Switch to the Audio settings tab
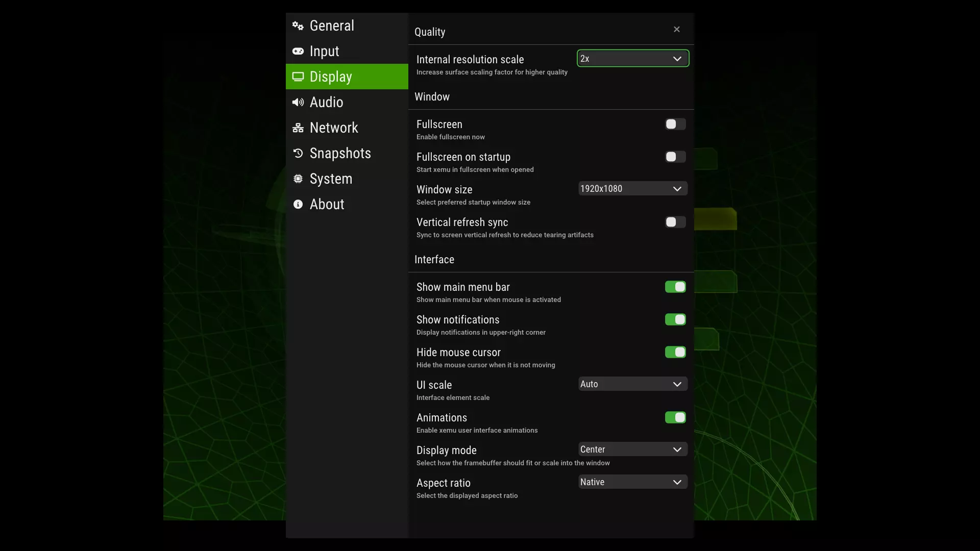This screenshot has height=551, width=980. coord(327,103)
